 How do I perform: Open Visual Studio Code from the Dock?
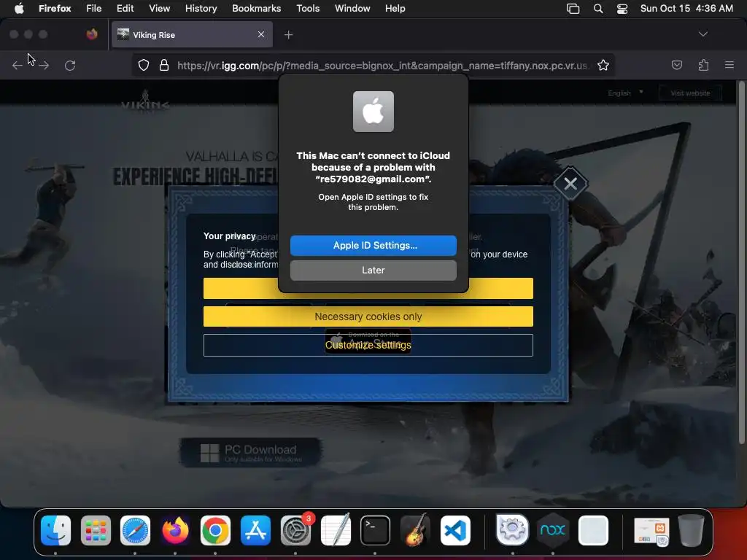(455, 530)
